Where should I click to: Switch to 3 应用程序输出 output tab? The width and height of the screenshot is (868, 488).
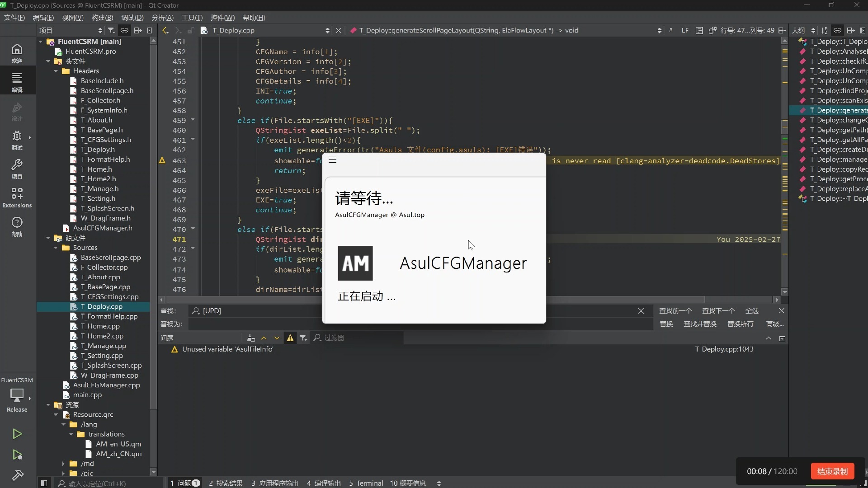(x=275, y=483)
